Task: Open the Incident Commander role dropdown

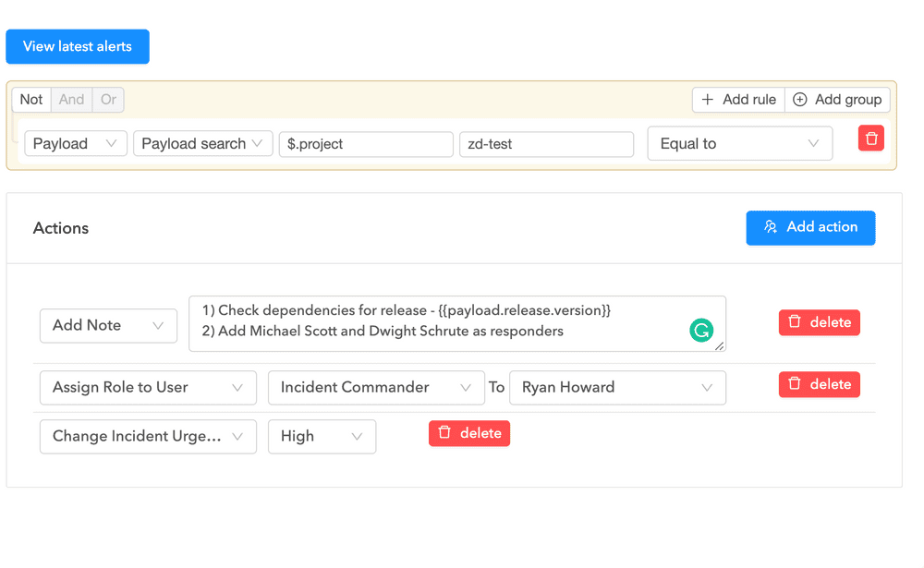Action: click(376, 387)
